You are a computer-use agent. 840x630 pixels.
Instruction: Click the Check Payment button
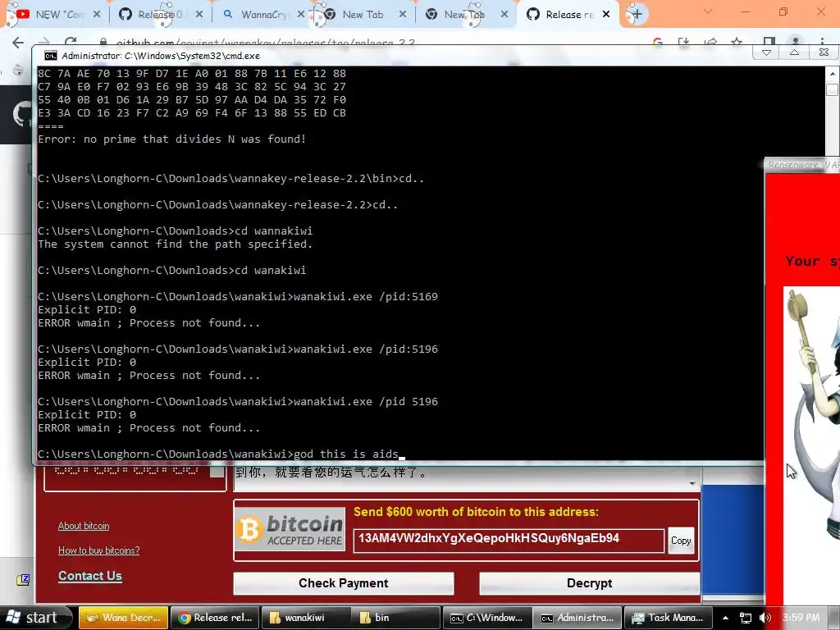click(344, 583)
